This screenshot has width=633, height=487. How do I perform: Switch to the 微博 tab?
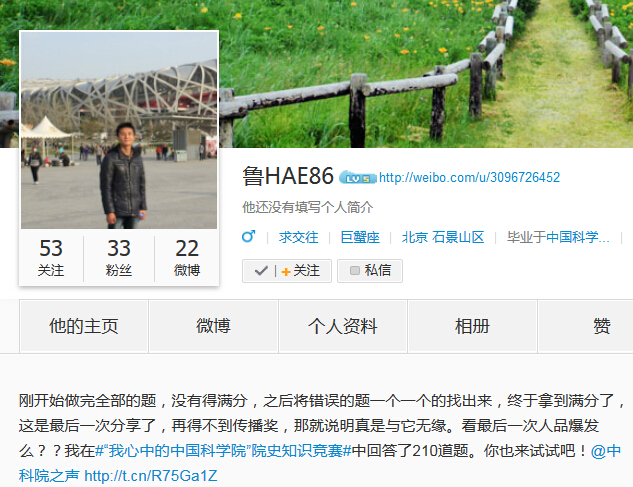point(213,326)
